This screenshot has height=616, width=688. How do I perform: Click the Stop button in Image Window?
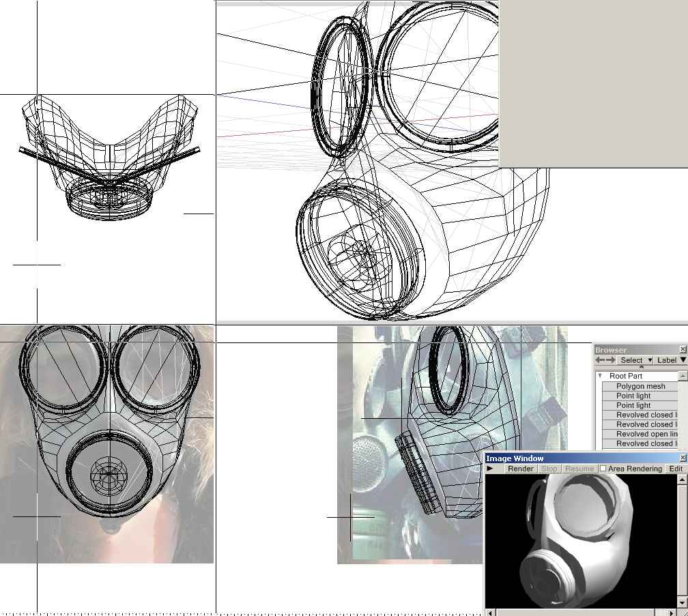click(549, 469)
